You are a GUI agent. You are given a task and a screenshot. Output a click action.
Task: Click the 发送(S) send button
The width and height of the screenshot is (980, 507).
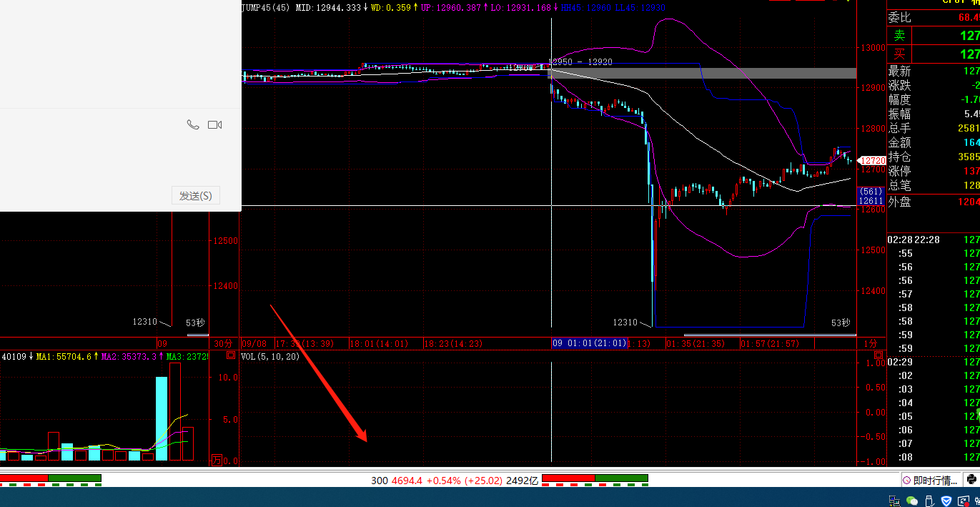click(x=195, y=196)
